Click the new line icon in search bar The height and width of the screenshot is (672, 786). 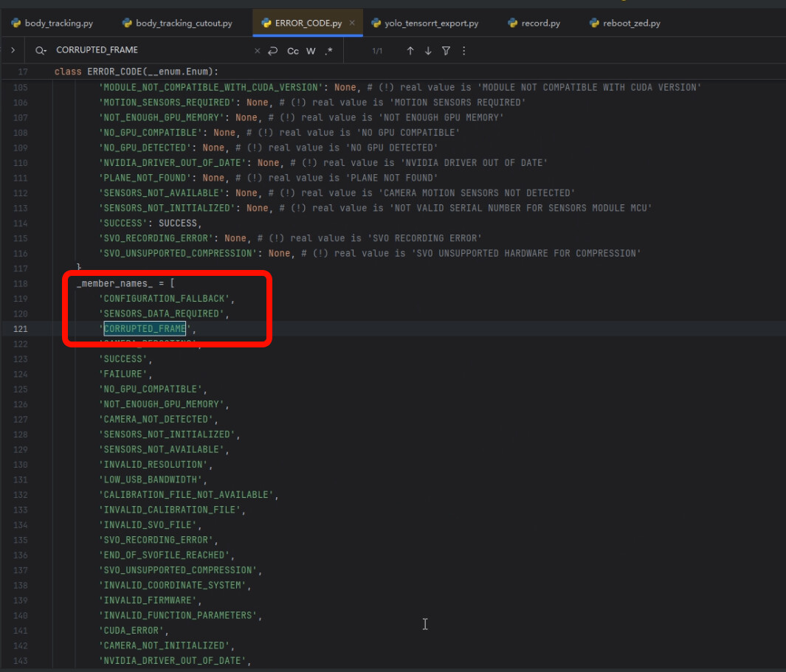coord(272,51)
